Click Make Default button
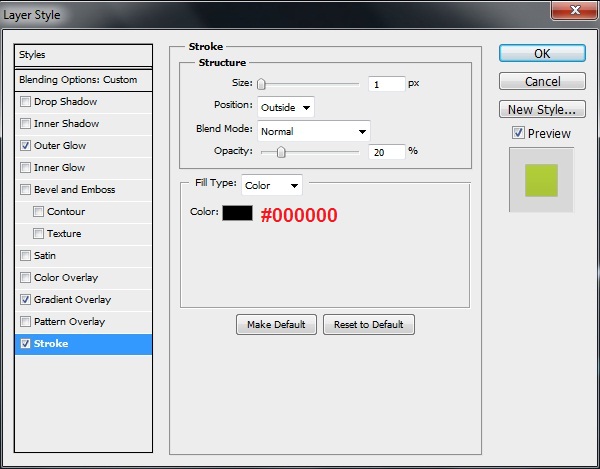The width and height of the screenshot is (600, 469). point(277,325)
